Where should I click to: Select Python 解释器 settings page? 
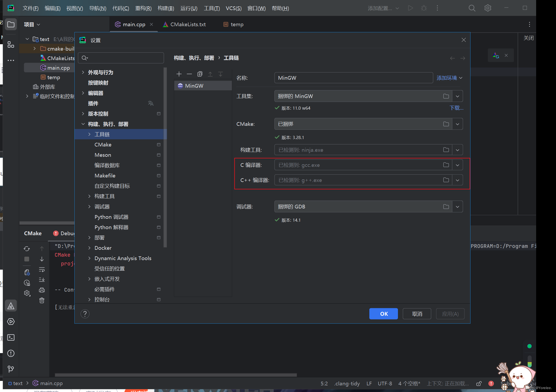(x=111, y=227)
